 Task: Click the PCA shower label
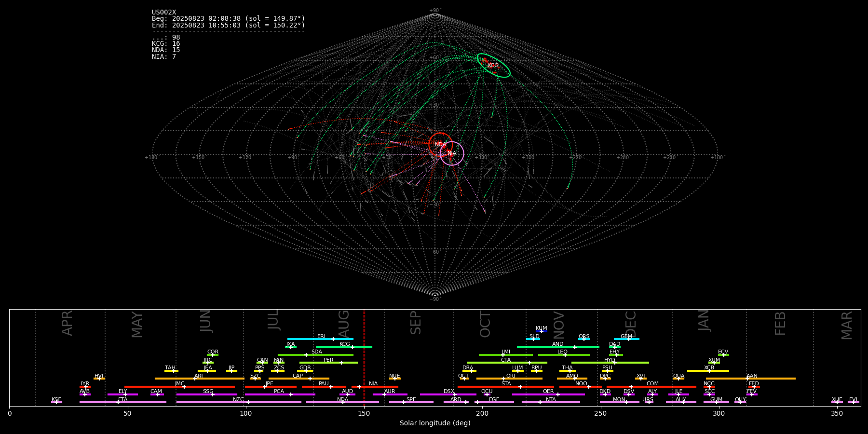[x=279, y=392]
